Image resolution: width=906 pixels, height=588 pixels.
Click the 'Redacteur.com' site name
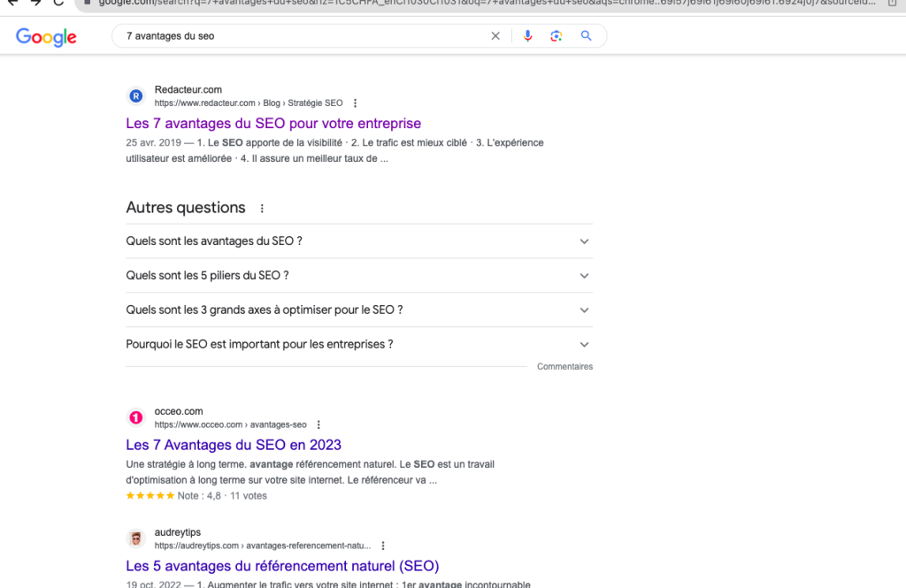[188, 89]
